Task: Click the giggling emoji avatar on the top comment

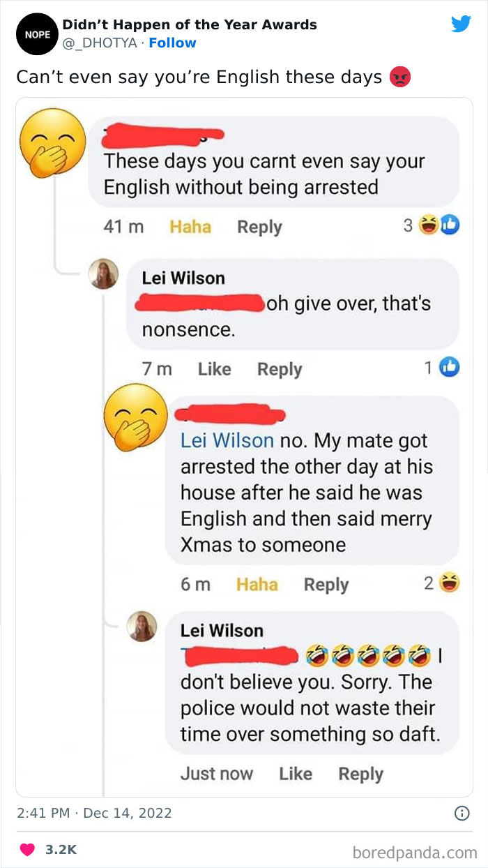Action: point(52,143)
